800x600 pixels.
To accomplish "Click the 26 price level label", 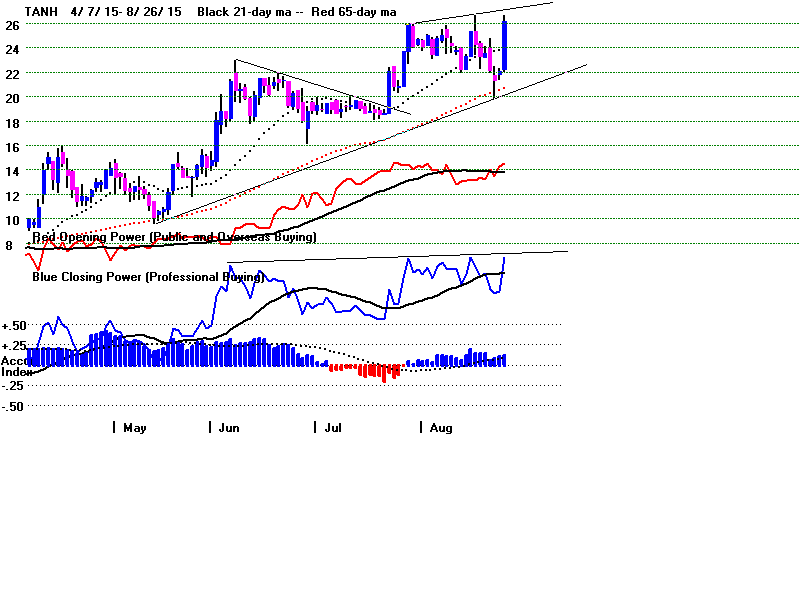I will 10,23.
